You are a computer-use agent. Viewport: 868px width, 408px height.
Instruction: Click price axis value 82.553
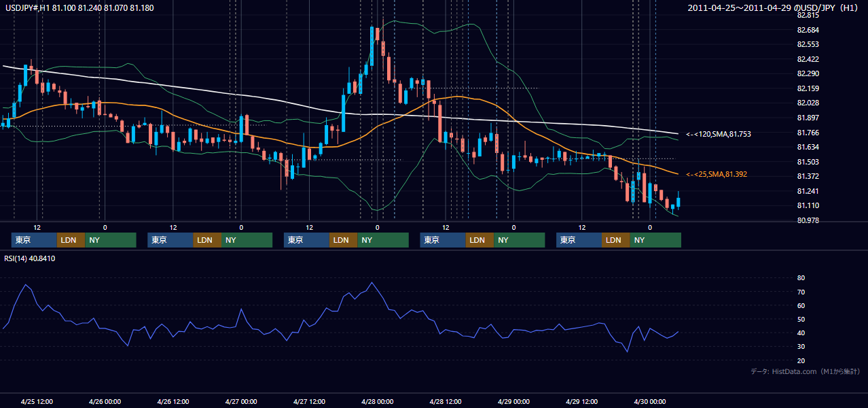point(808,44)
